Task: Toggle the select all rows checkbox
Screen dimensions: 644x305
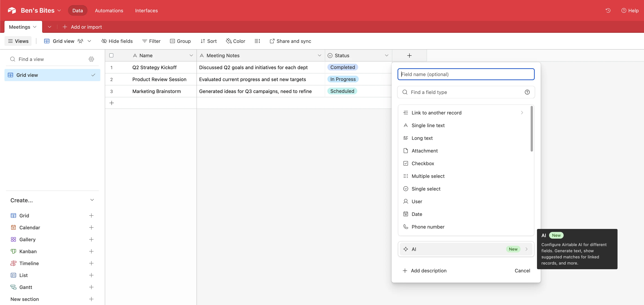Action: tap(111, 56)
